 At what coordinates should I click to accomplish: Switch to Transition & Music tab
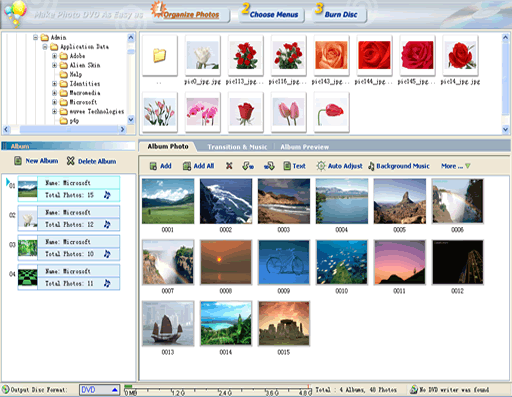237,147
